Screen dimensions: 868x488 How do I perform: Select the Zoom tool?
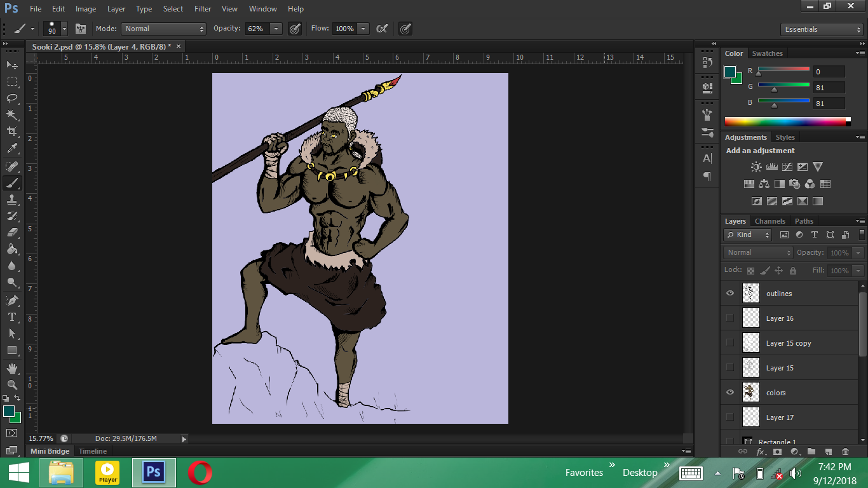[x=12, y=384]
